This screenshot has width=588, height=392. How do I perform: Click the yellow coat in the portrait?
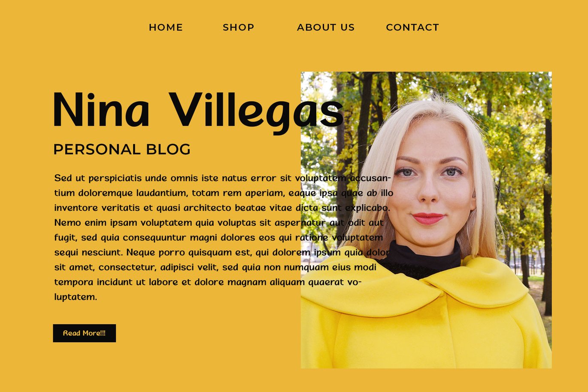tap(425, 326)
